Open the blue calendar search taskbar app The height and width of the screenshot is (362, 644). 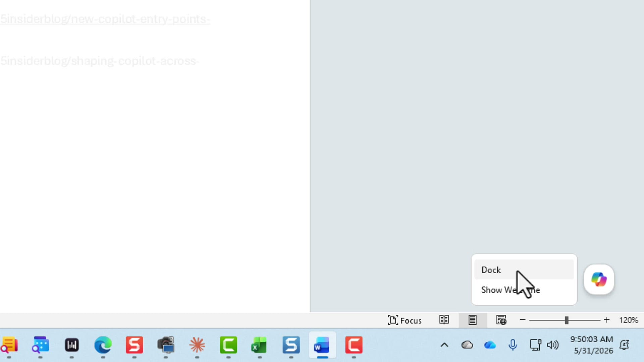click(x=40, y=345)
